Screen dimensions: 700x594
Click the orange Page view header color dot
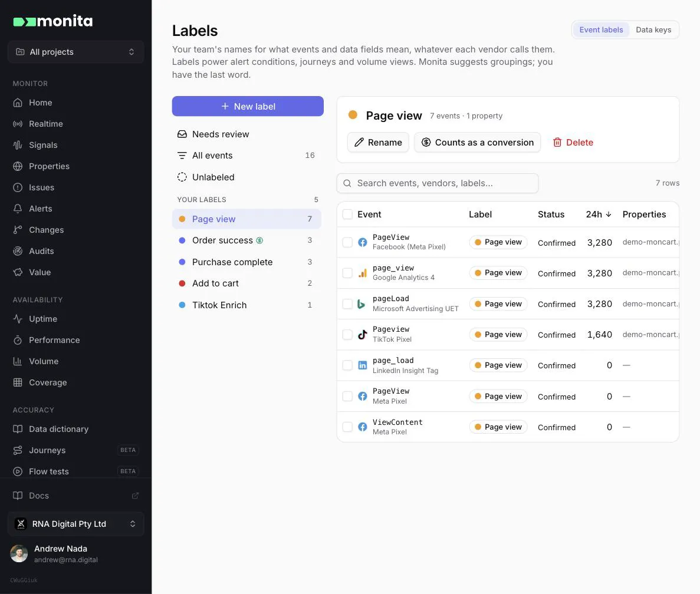353,115
